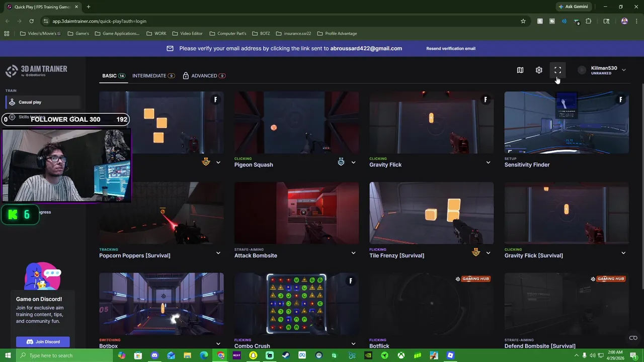Bookmark this page with the star icon
Viewport: 644px width, 362px height.
pyautogui.click(x=523, y=21)
